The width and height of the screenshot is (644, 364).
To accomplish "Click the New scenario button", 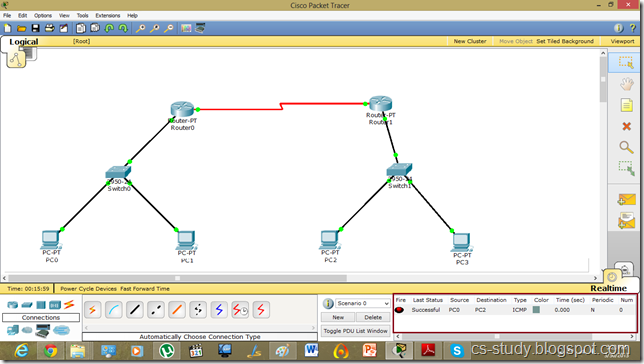I will 338,318.
